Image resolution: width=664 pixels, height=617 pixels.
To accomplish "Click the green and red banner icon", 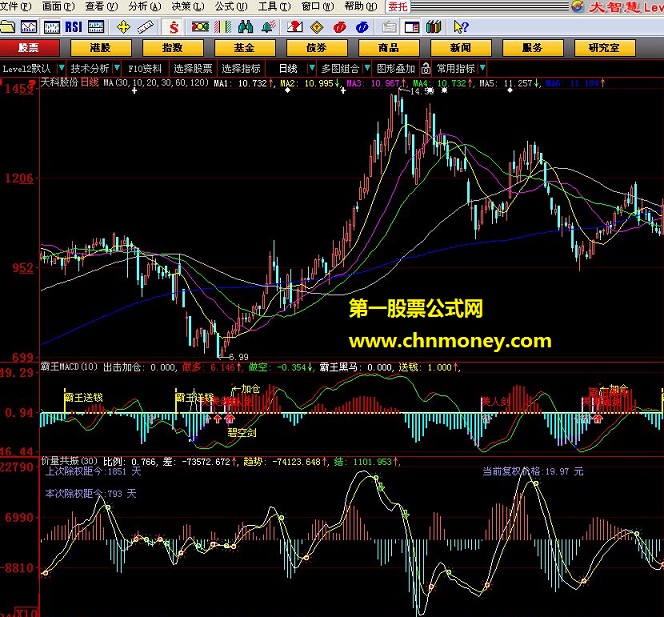I will tap(200, 27).
